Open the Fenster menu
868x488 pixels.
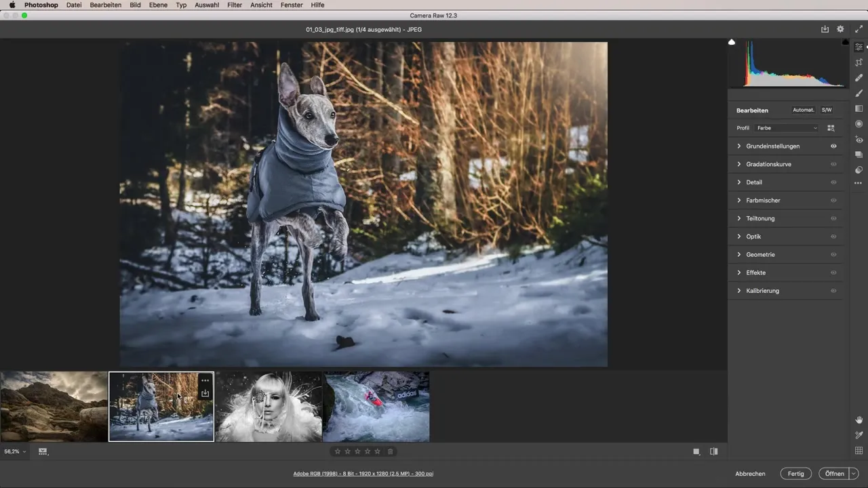[x=292, y=5]
